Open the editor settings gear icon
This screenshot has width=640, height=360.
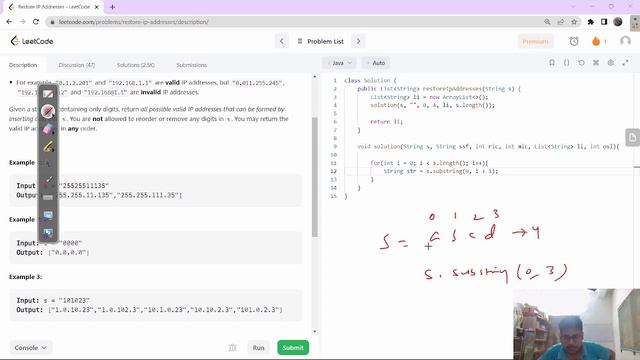[611, 63]
